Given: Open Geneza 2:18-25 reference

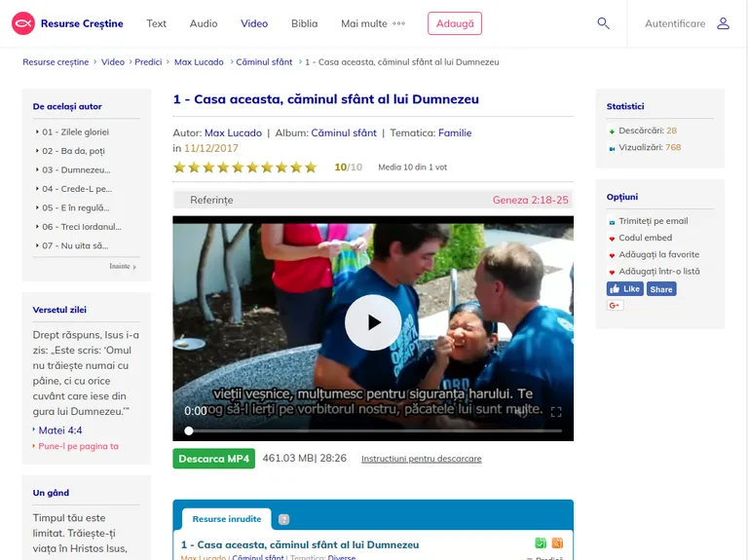Looking at the screenshot, I should pos(531,201).
